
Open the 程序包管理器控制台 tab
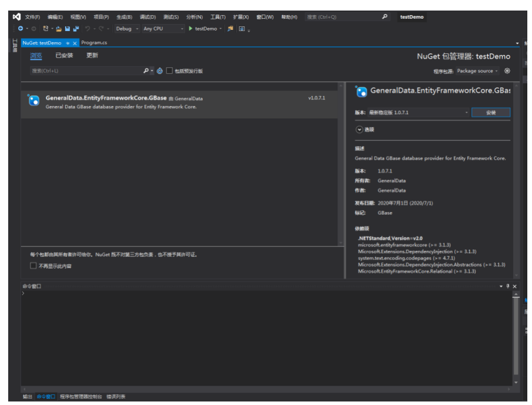[x=81, y=397]
